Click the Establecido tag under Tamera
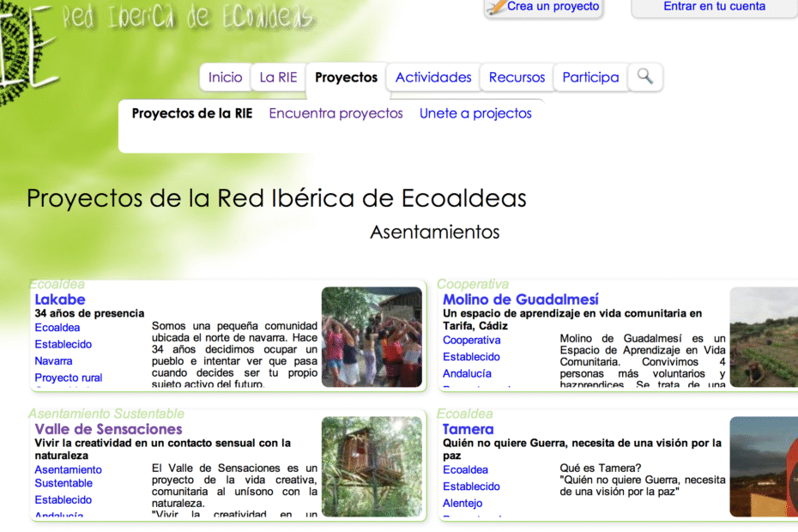Image resolution: width=798 pixels, height=532 pixels. tap(471, 487)
